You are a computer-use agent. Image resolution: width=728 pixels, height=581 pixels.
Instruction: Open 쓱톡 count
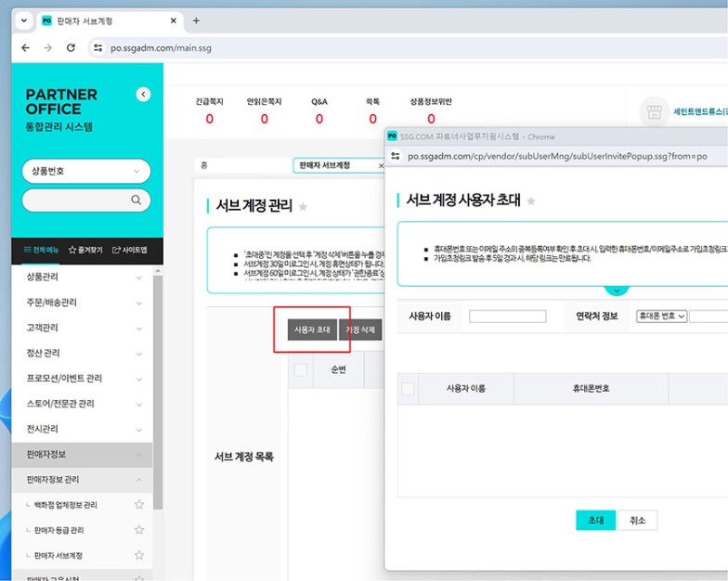tap(373, 119)
